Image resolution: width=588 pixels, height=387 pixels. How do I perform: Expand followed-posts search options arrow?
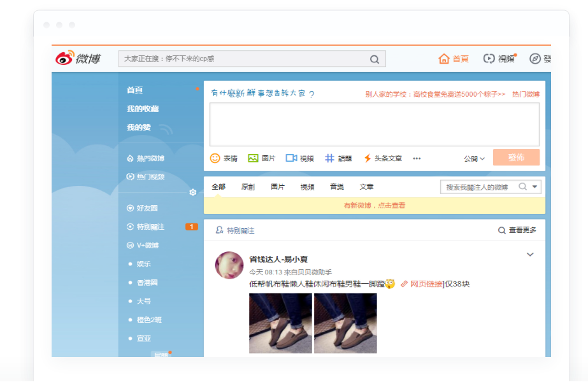click(x=534, y=186)
